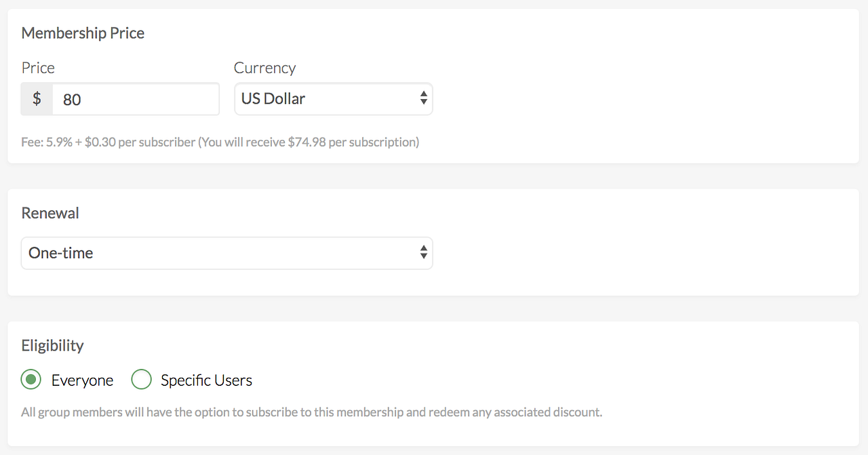868x455 pixels.
Task: Click the subscriber fee information text
Action: (x=220, y=142)
